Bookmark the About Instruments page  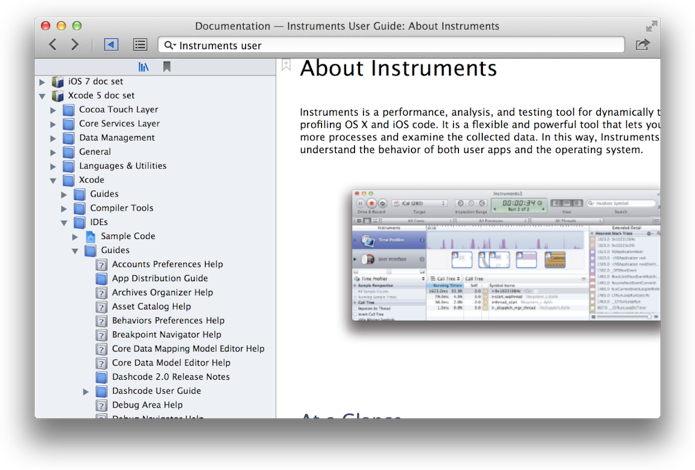286,65
